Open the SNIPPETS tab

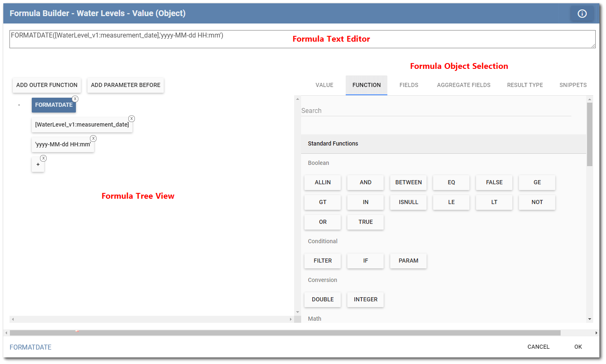pyautogui.click(x=573, y=85)
